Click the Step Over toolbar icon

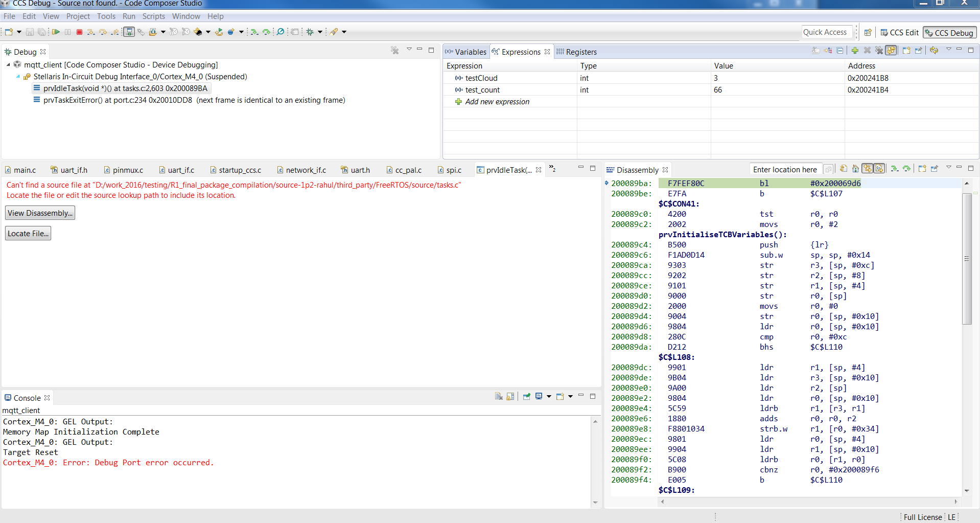(x=103, y=32)
